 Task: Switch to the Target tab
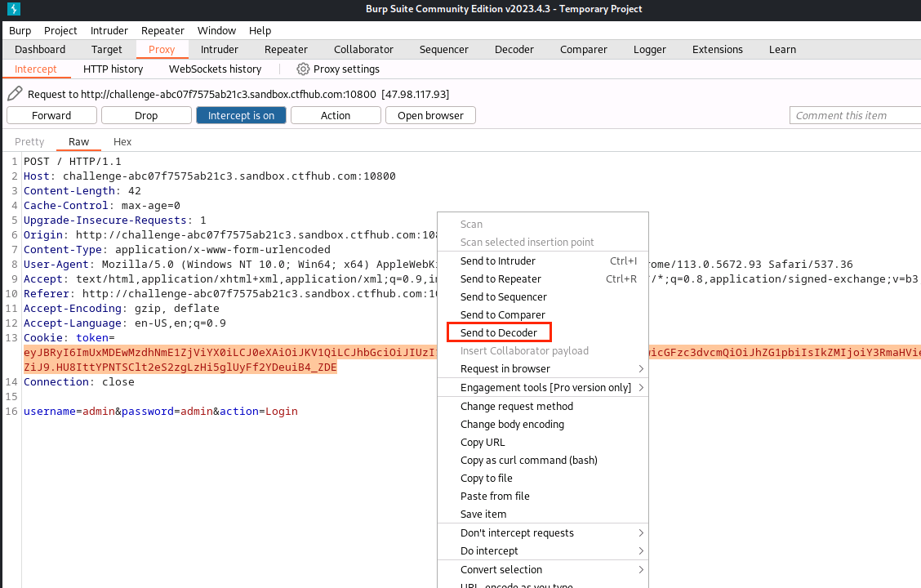106,49
